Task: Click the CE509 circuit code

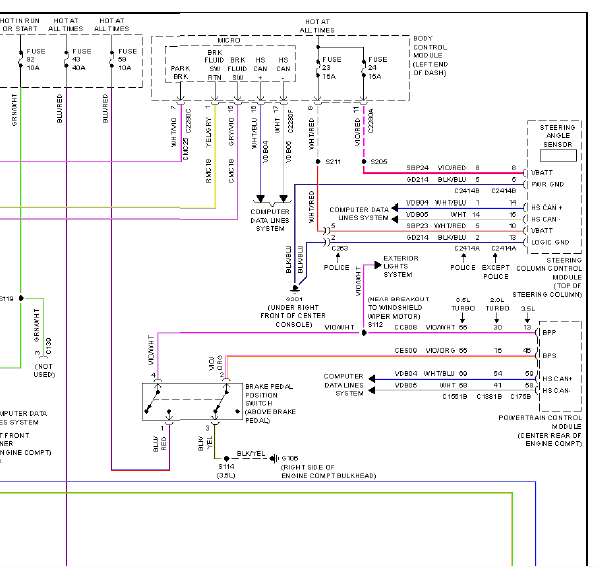Action: point(406,350)
